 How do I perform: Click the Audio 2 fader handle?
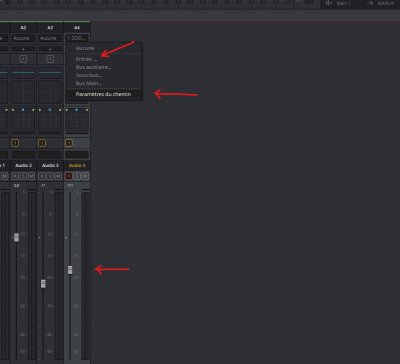tap(16, 237)
